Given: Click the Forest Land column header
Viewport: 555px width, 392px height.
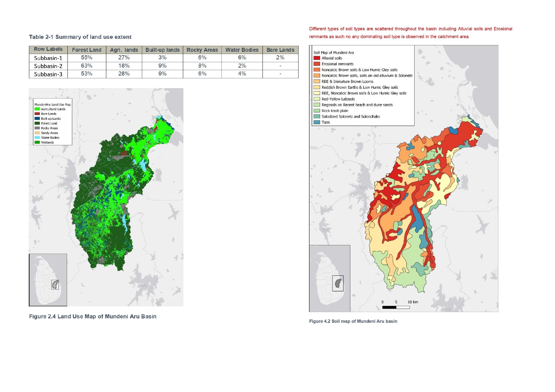Looking at the screenshot, I should click(x=86, y=50).
